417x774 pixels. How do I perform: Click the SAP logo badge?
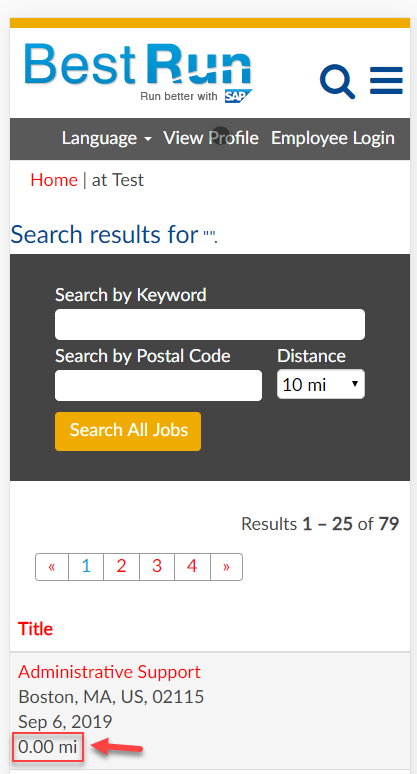(x=238, y=96)
